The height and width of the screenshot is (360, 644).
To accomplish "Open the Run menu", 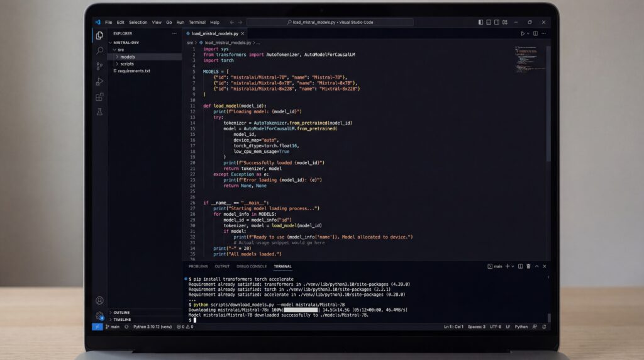I will (180, 22).
